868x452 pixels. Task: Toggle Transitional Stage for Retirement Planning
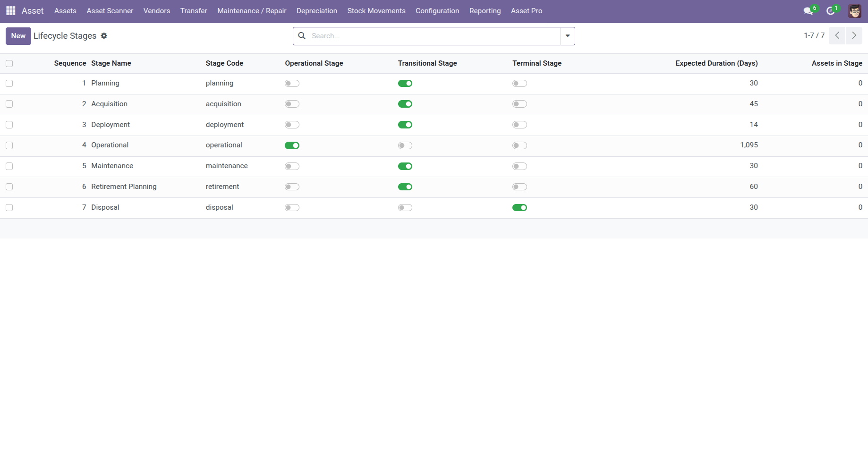pyautogui.click(x=405, y=187)
